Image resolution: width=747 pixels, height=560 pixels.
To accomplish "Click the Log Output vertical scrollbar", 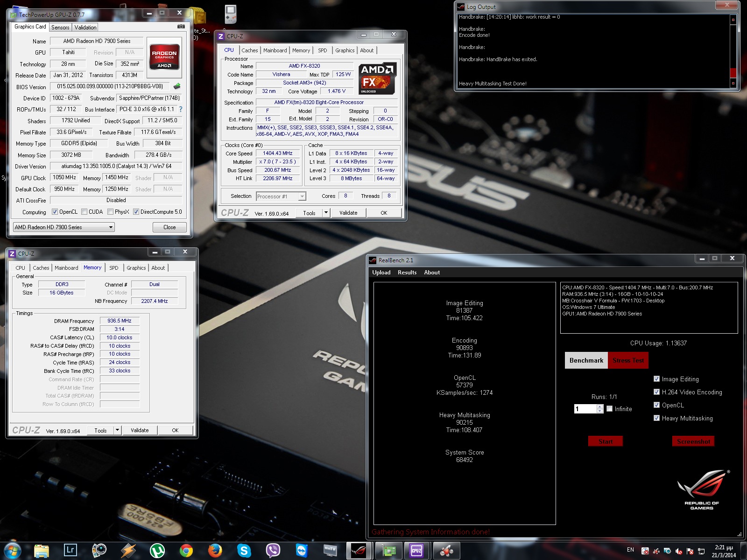I will (x=733, y=51).
